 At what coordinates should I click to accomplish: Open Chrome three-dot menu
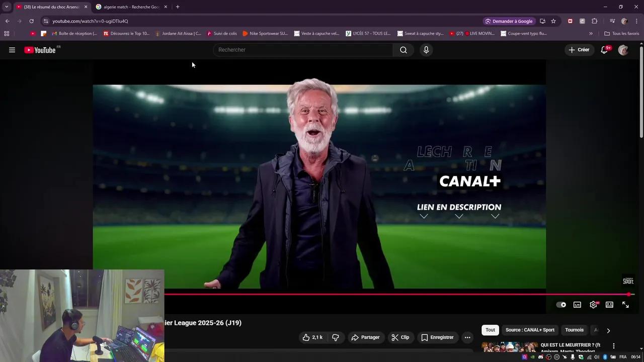[636, 21]
